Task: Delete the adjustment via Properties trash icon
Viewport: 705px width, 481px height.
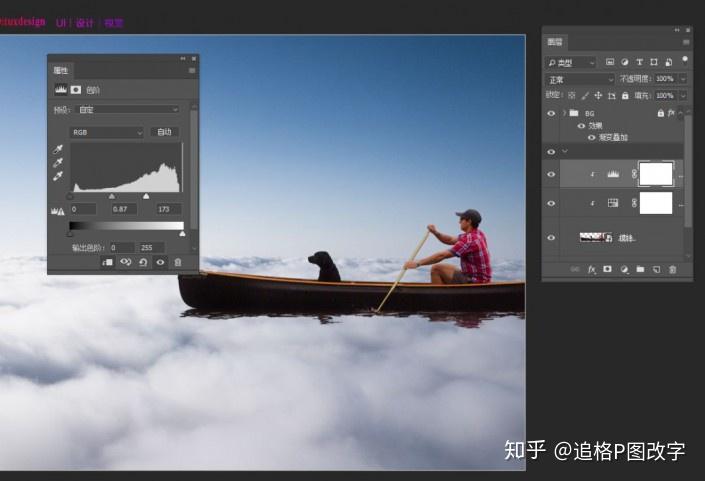Action: pyautogui.click(x=178, y=262)
